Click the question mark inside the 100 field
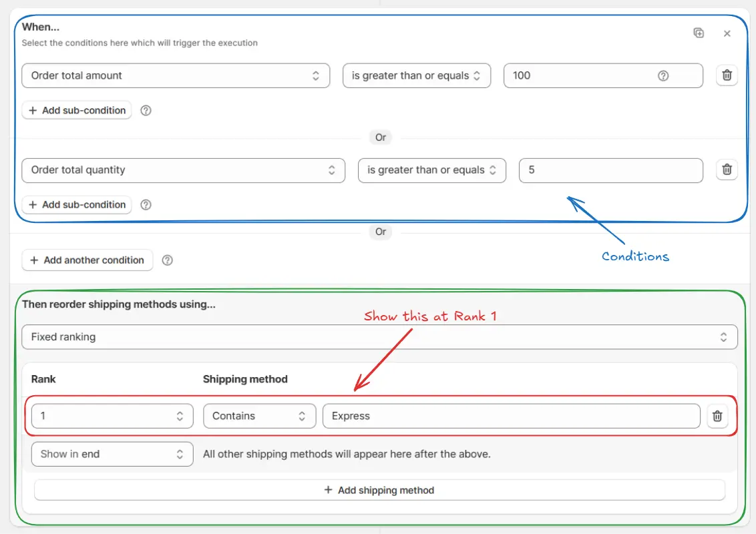Viewport: 756px width, 534px height. tap(663, 75)
